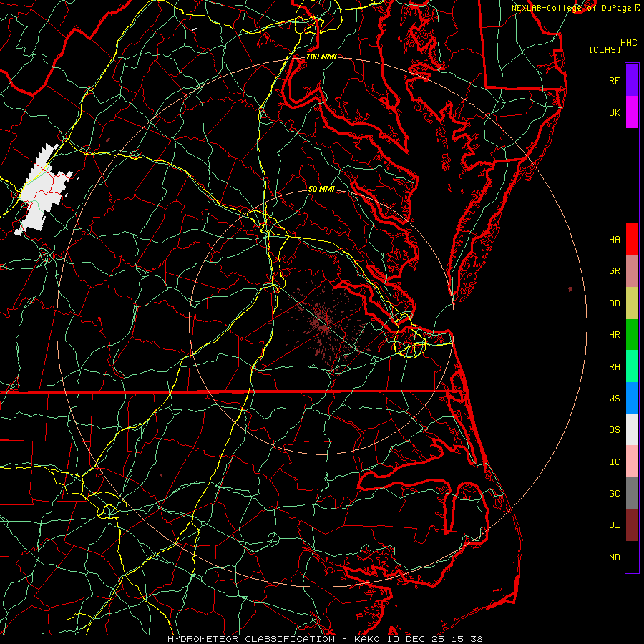Click the BD yellow legend swatch
This screenshot has width=644, height=644.
click(632, 303)
